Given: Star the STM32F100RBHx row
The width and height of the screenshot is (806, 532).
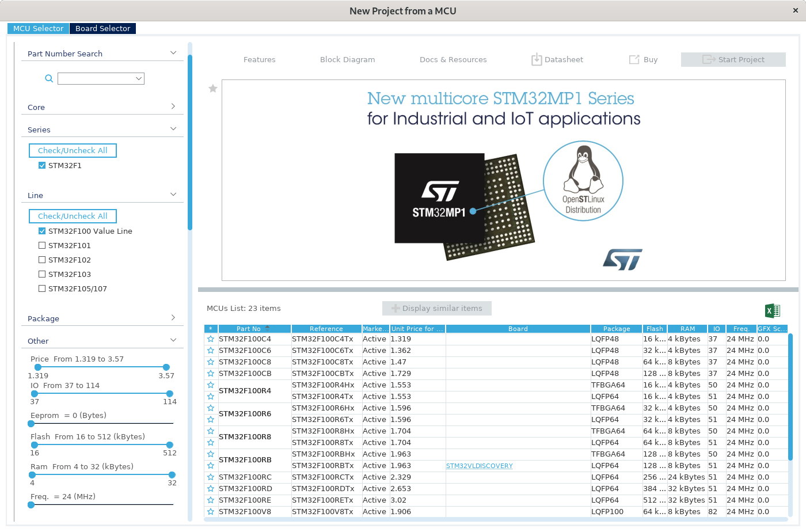Looking at the screenshot, I should point(211,454).
